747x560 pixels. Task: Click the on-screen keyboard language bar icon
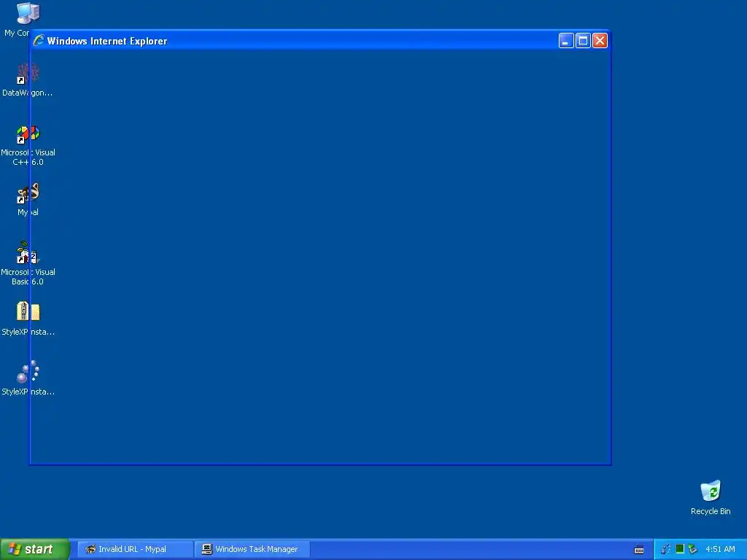tap(639, 550)
